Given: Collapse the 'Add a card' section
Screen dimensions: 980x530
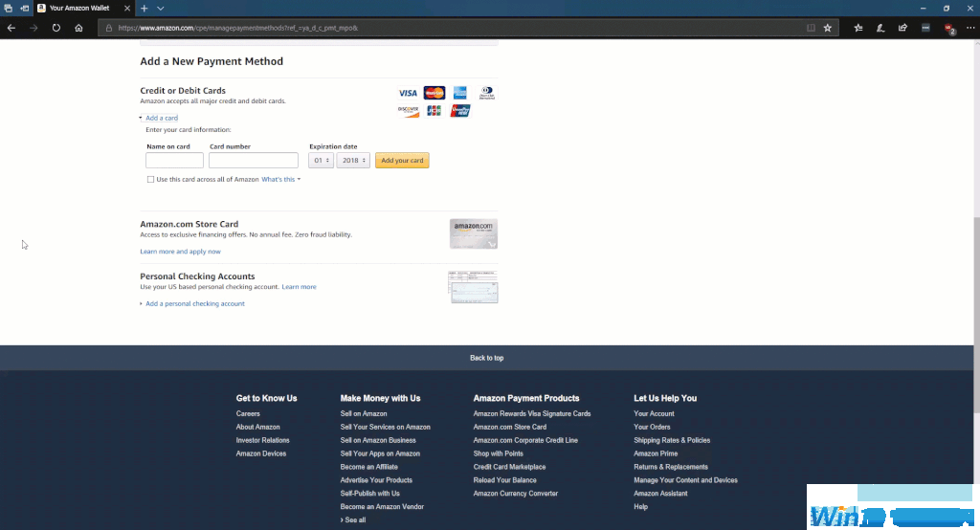Looking at the screenshot, I should coord(161,118).
